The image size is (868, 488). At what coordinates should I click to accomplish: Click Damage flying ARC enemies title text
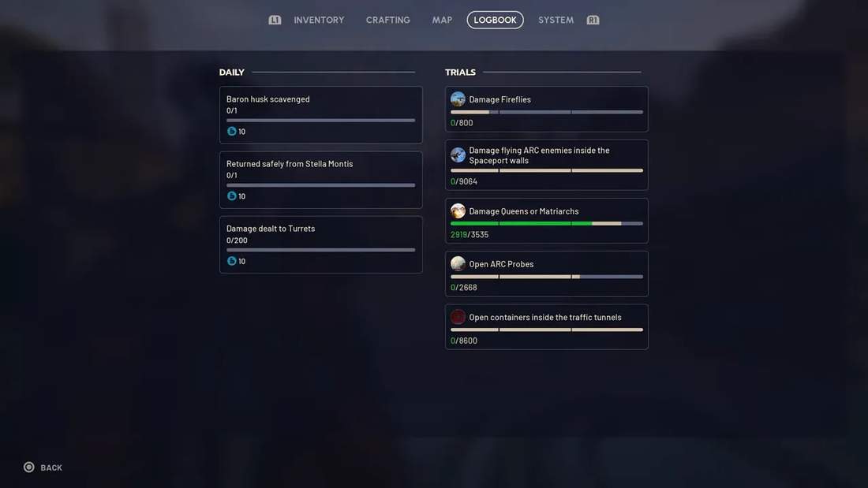point(539,155)
